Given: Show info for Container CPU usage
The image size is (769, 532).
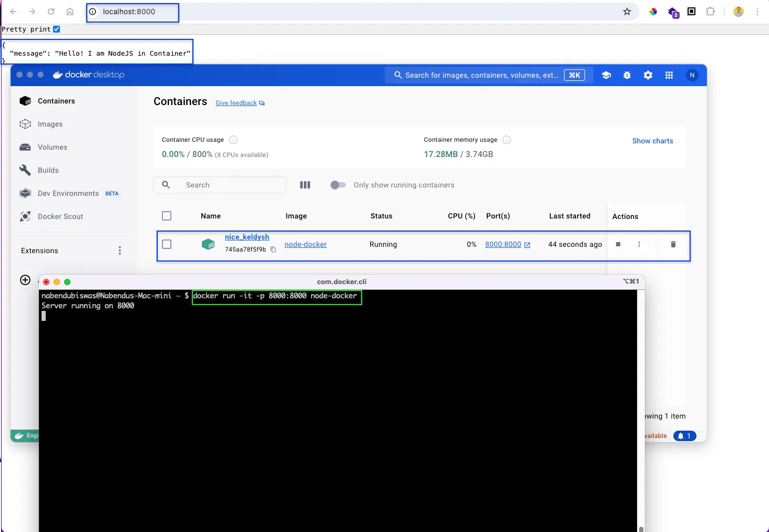Looking at the screenshot, I should [x=233, y=140].
